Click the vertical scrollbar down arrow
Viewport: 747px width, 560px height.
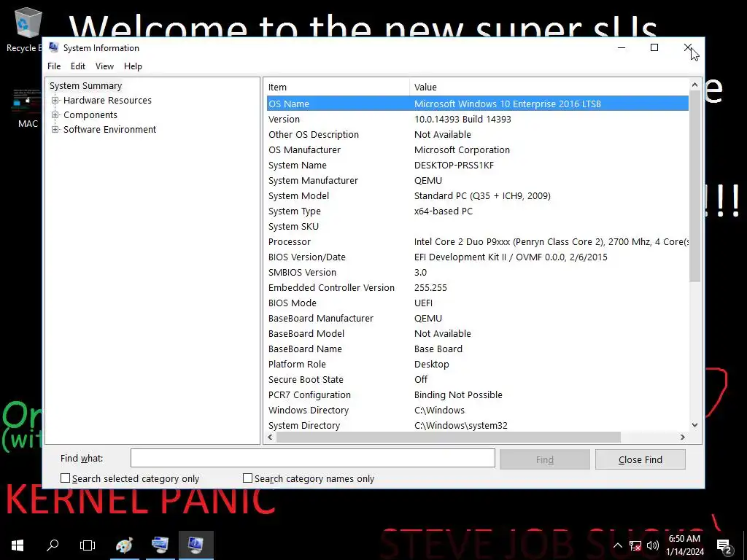click(x=694, y=425)
